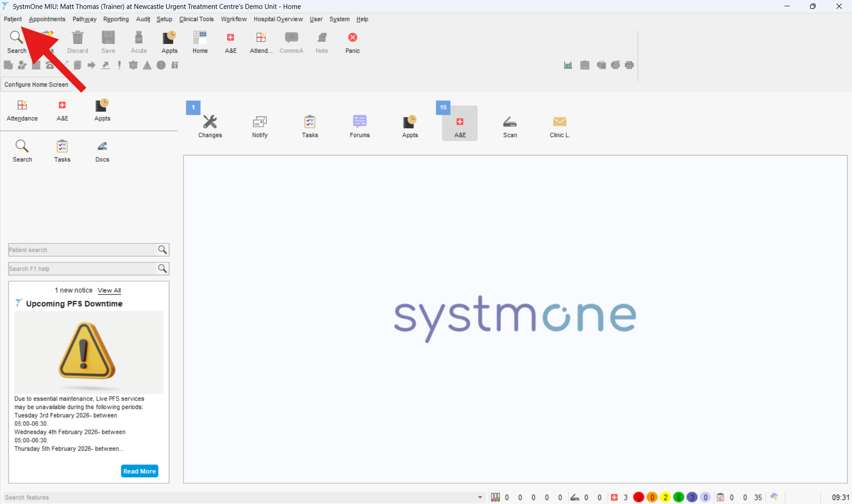Click the red status circle in status bar
The height and width of the screenshot is (504, 852).
pos(639,497)
